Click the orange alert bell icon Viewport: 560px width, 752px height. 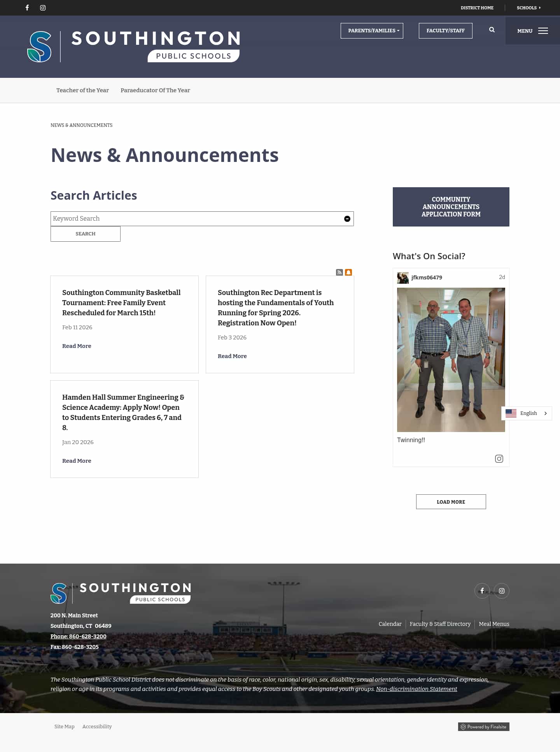[348, 272]
